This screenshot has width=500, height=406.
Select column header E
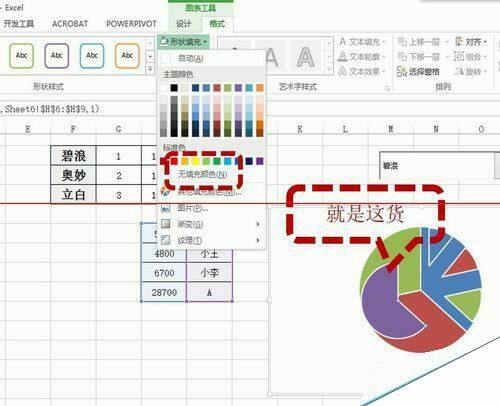pos(28,129)
